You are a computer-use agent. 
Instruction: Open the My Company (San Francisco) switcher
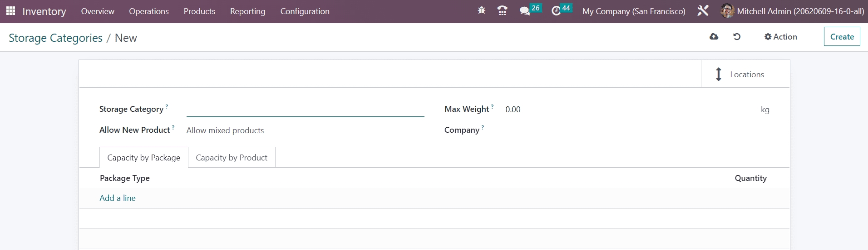[x=633, y=11]
